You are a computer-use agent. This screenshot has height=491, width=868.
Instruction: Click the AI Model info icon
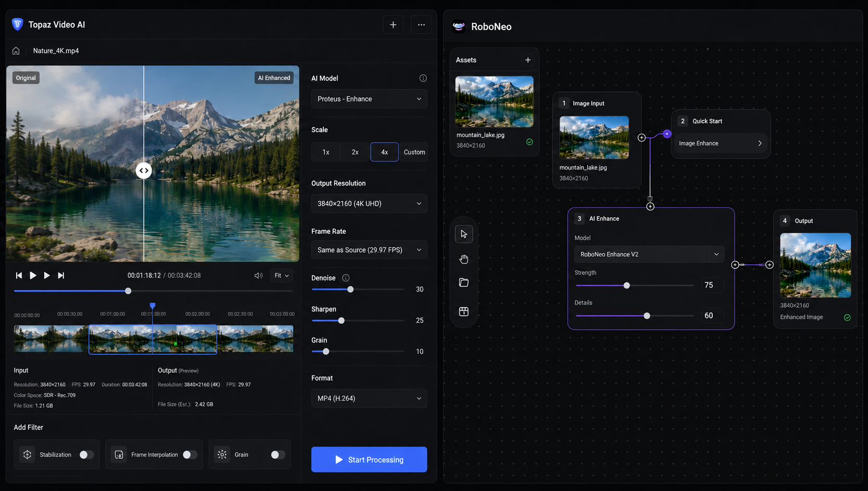pyautogui.click(x=423, y=78)
